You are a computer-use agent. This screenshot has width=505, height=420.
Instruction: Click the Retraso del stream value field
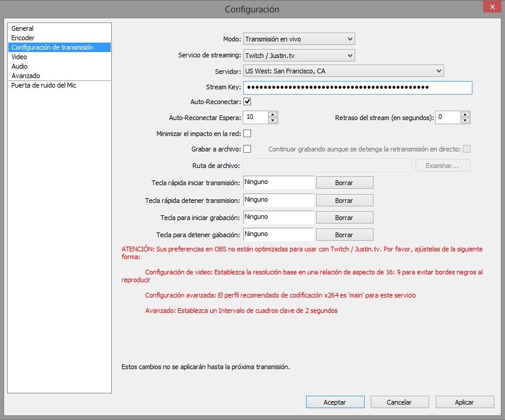[448, 117]
